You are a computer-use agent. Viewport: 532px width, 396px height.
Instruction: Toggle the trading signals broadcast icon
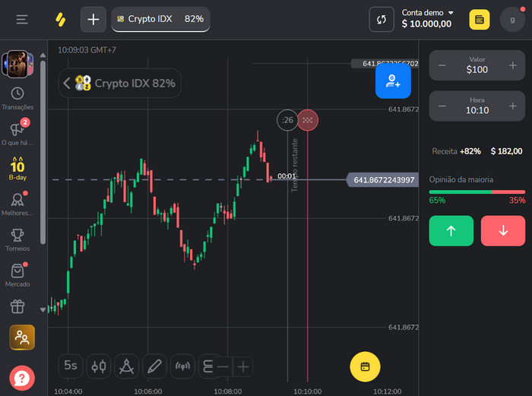pos(182,366)
